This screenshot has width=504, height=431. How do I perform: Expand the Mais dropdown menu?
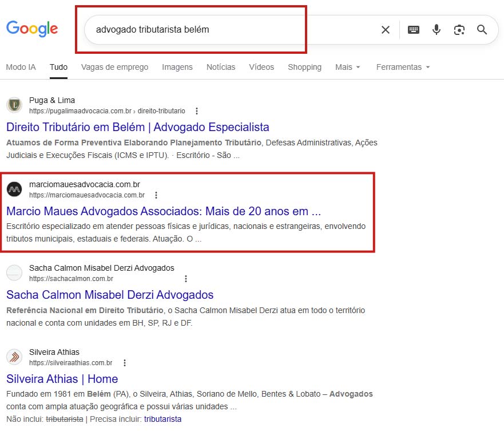347,67
